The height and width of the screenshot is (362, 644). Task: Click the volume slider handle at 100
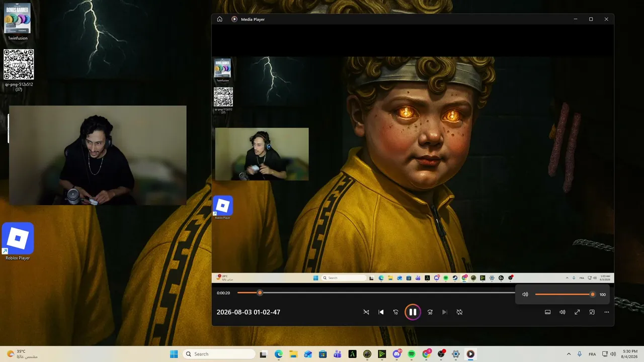tap(592, 295)
